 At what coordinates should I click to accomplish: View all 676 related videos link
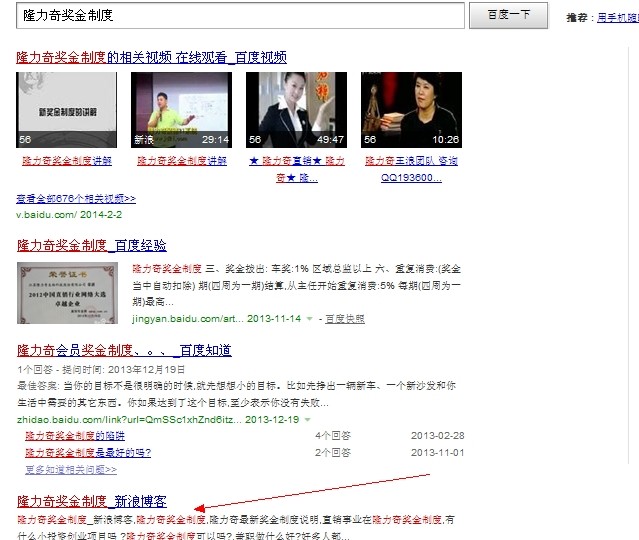[x=76, y=198]
